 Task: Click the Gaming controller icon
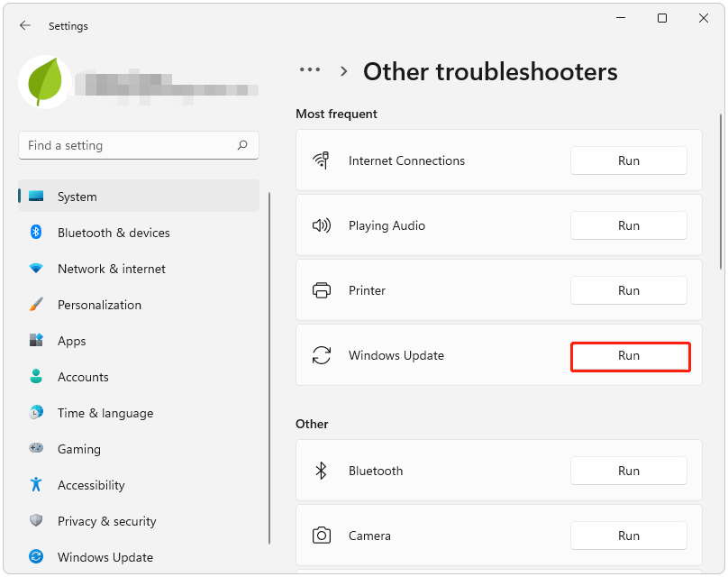(x=36, y=448)
